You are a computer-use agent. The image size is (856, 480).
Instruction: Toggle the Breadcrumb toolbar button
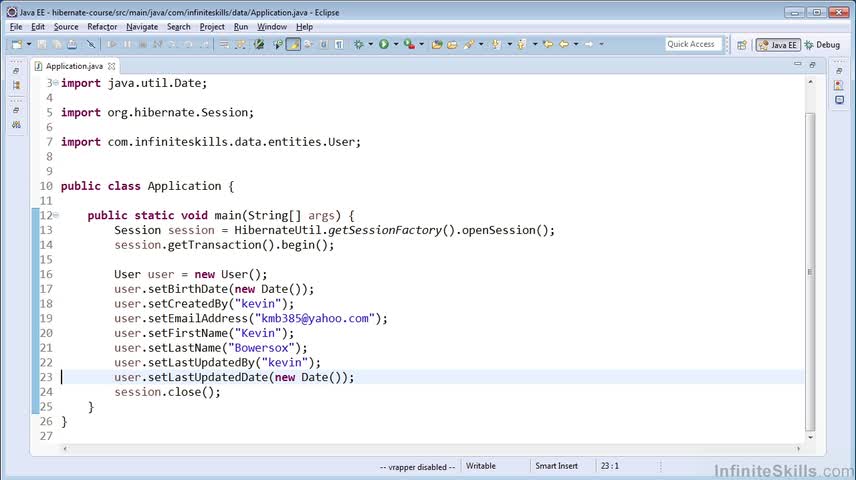(278, 44)
